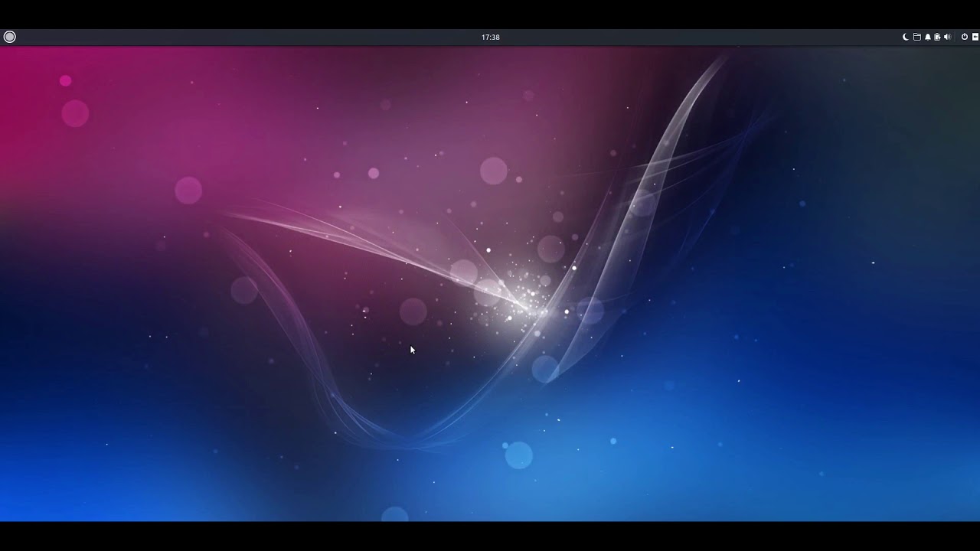Open the battery power indicator

(937, 37)
